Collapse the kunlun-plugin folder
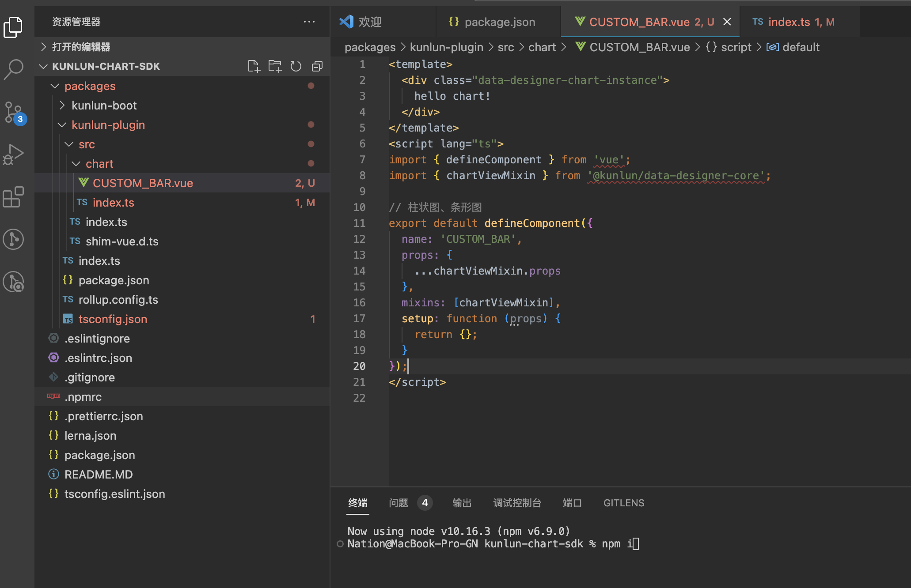This screenshot has width=911, height=588. pyautogui.click(x=182, y=124)
